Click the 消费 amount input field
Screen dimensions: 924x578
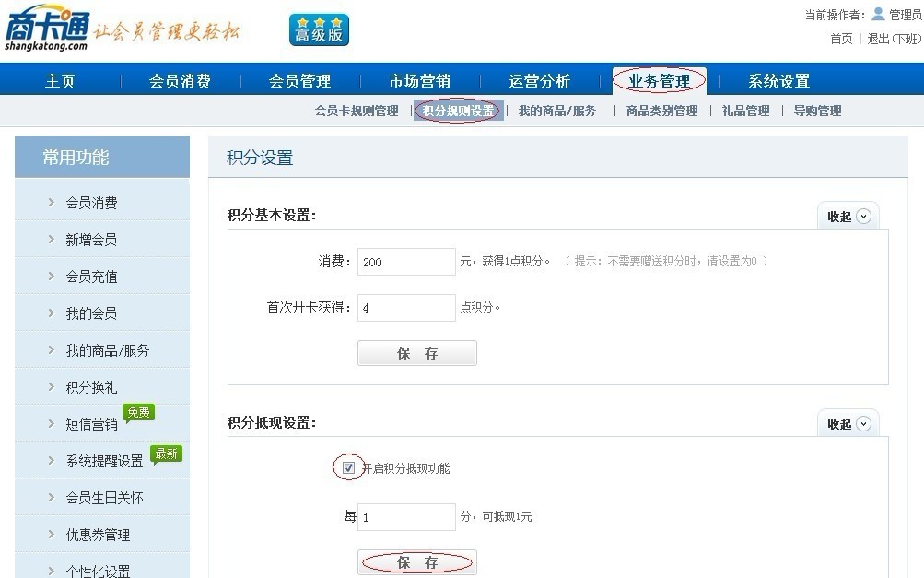(x=405, y=262)
